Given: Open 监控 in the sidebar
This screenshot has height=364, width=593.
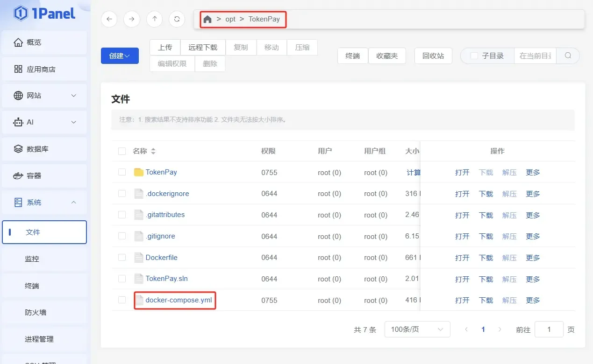Looking at the screenshot, I should click(x=44, y=259).
